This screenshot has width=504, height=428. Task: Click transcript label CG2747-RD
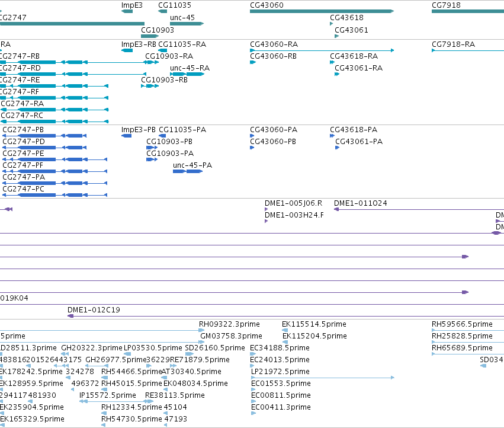20,68
